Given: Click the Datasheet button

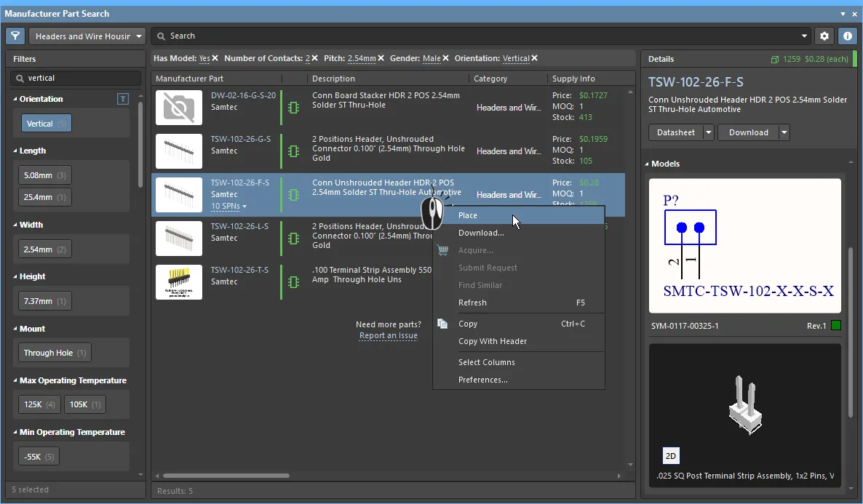Looking at the screenshot, I should coord(676,132).
